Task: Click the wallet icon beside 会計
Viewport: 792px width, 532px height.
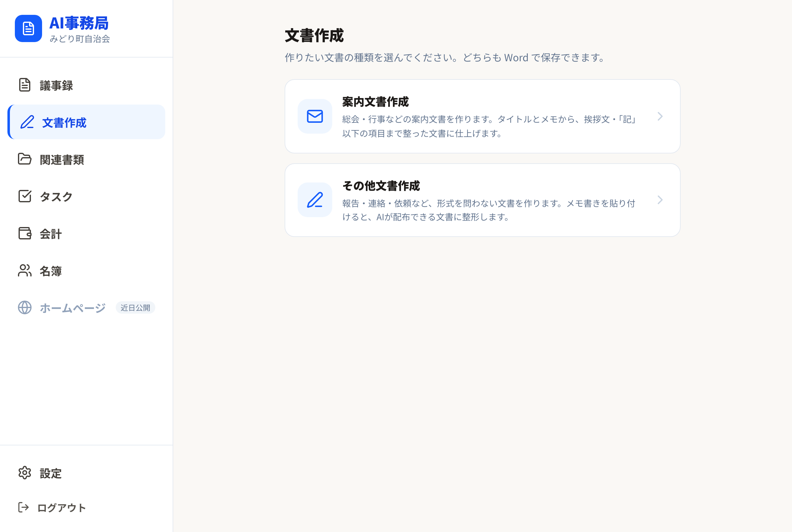Action: [24, 233]
